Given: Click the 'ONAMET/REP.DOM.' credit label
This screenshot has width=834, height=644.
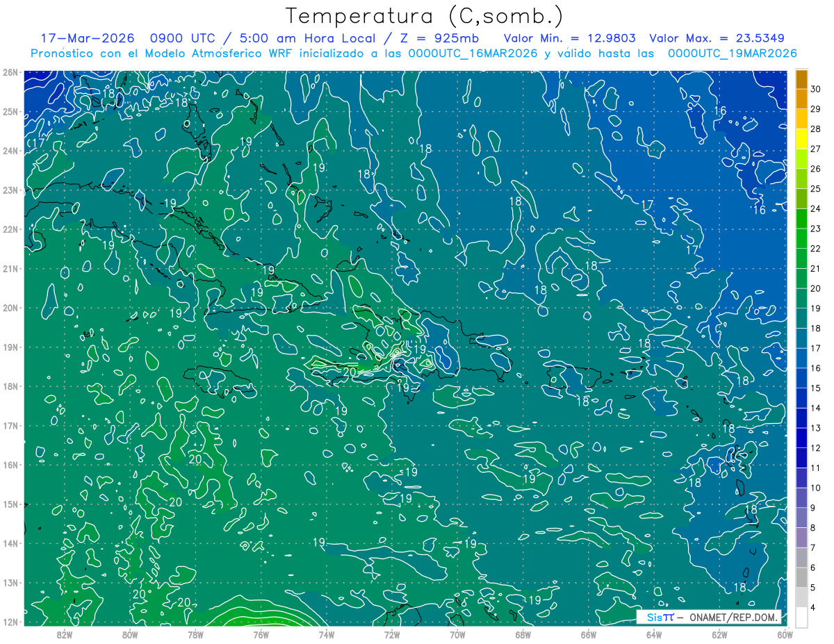Looking at the screenshot, I should [x=735, y=618].
